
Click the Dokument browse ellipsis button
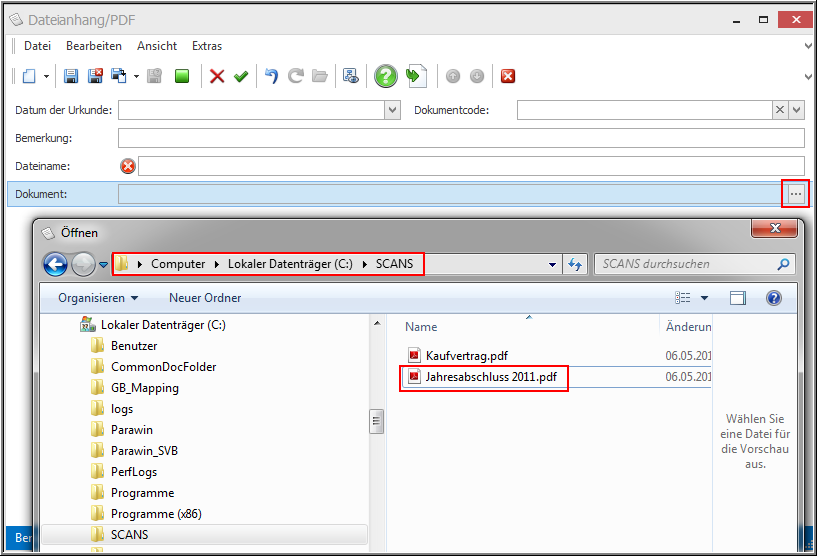795,192
